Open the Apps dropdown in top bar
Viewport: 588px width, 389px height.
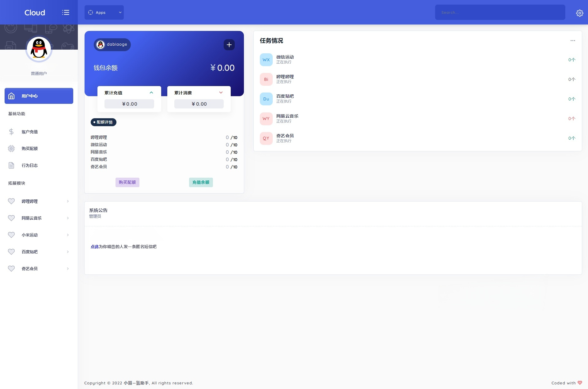[104, 13]
